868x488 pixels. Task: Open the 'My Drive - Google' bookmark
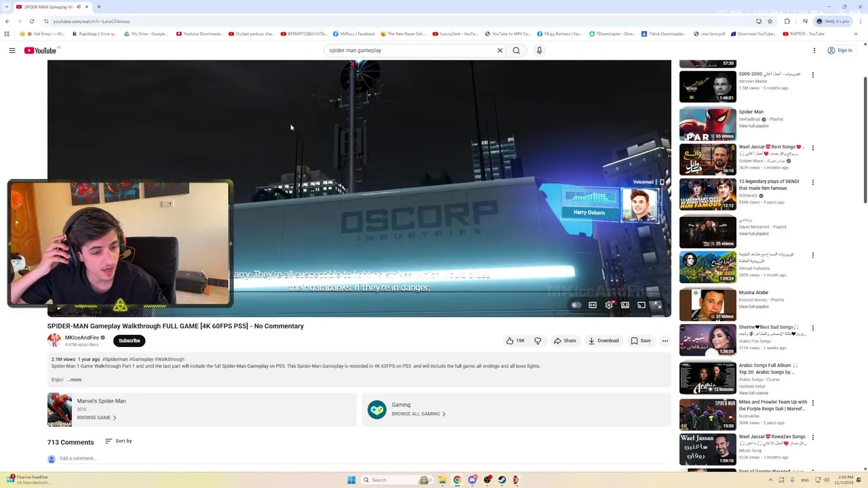coord(146,34)
